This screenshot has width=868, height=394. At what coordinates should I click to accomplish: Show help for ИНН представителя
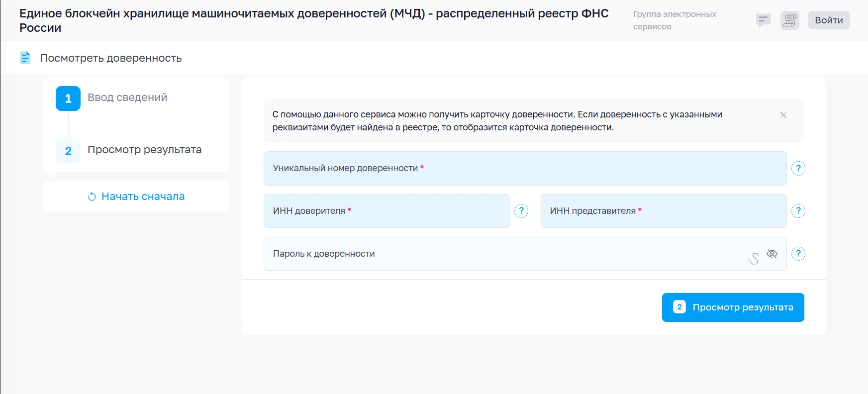click(798, 211)
